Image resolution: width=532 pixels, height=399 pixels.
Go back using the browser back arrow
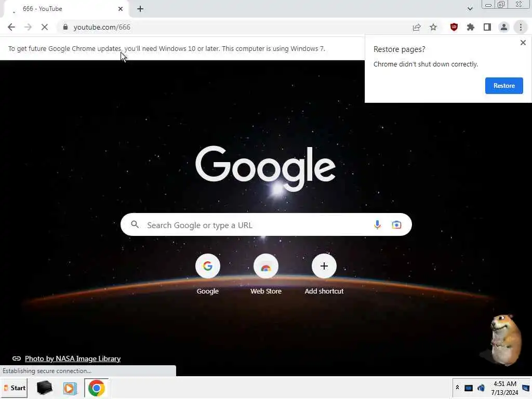click(x=11, y=27)
